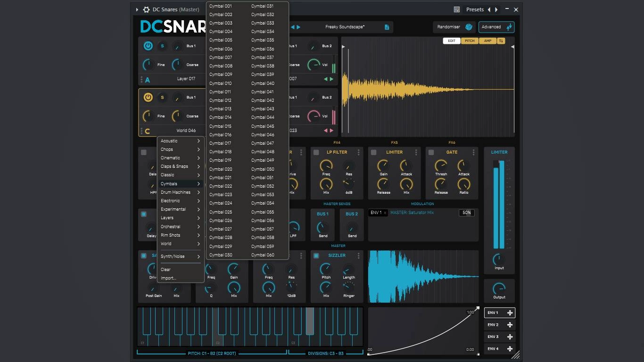The image size is (644, 362).
Task: Expand the Electronic submenu
Action: coord(181,201)
